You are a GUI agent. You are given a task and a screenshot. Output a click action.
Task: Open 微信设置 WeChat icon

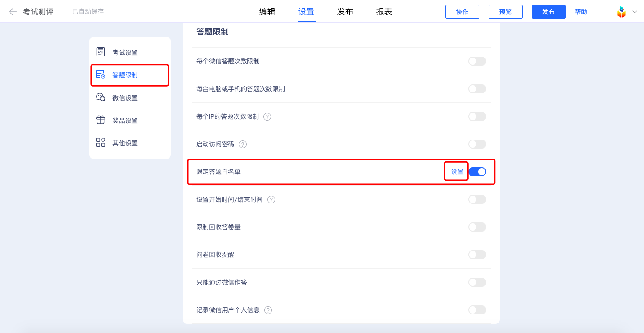point(101,97)
